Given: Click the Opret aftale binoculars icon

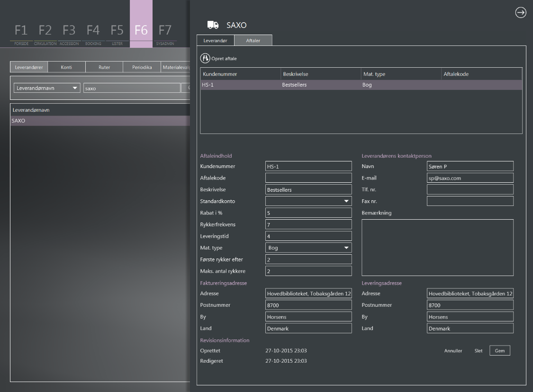Looking at the screenshot, I should (205, 58).
